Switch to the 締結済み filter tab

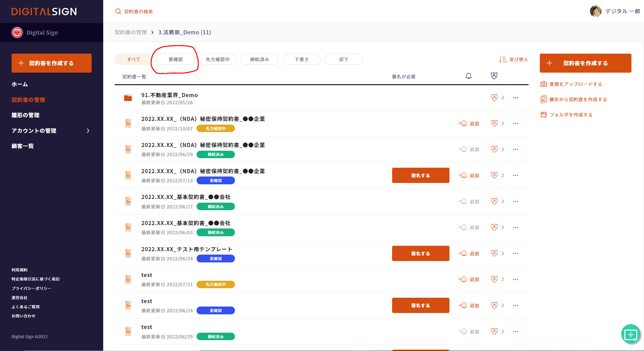259,59
